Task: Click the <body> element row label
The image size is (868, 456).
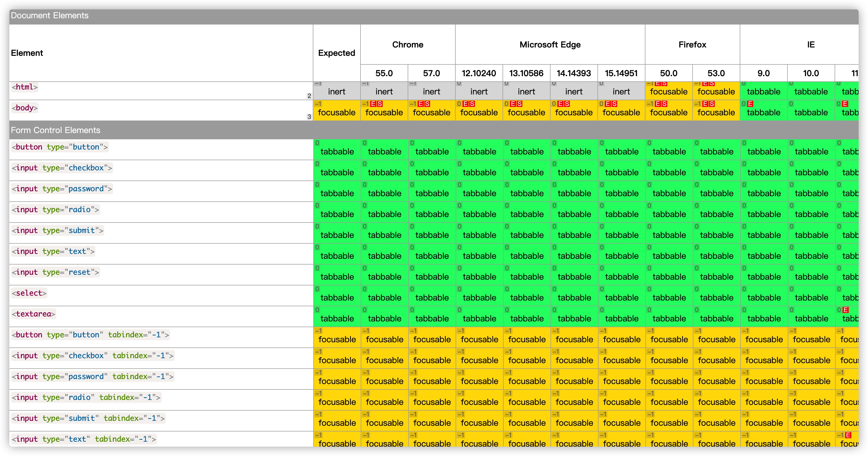Action: point(25,108)
